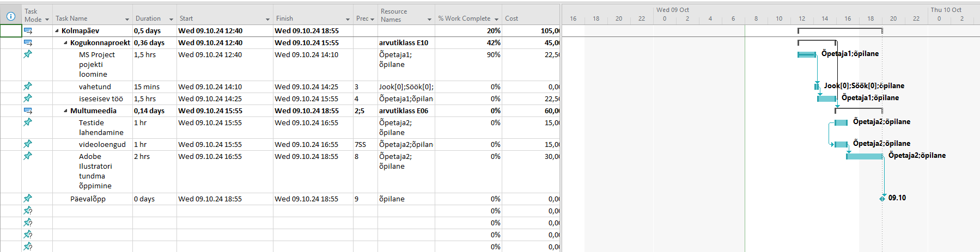This screenshot has height=252, width=980.
Task: Click the pin icon for vahetund task
Action: tap(28, 86)
